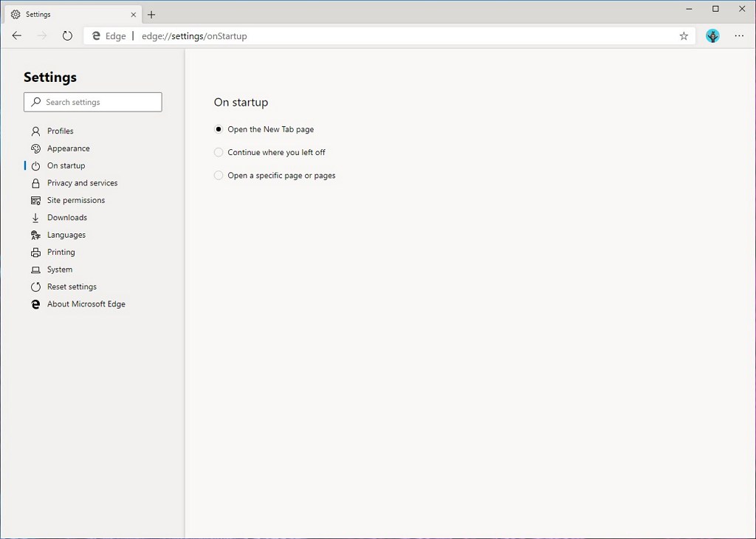Maximize the Edge window
This screenshot has height=539, width=756.
pyautogui.click(x=715, y=9)
